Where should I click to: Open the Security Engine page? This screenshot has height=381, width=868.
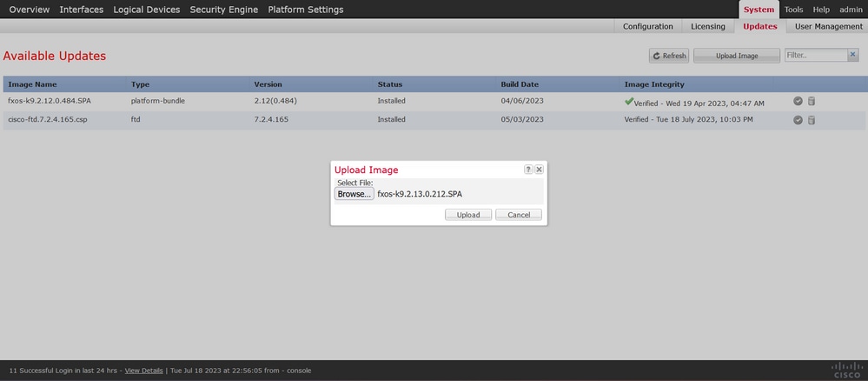[x=223, y=10]
